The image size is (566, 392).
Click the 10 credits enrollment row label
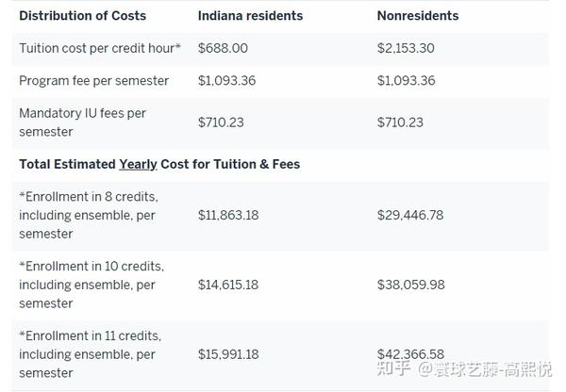[92, 285]
